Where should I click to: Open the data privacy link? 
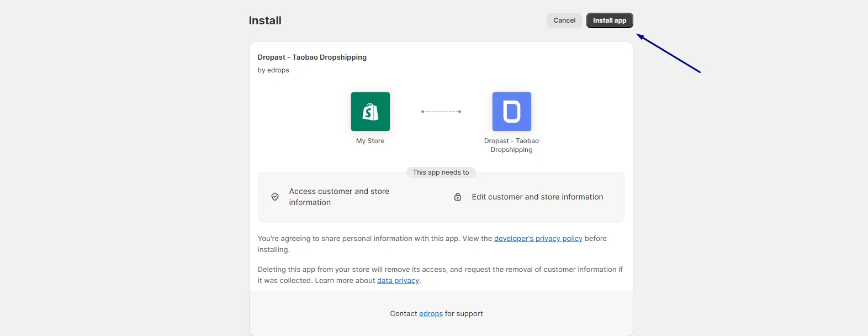coord(398,281)
